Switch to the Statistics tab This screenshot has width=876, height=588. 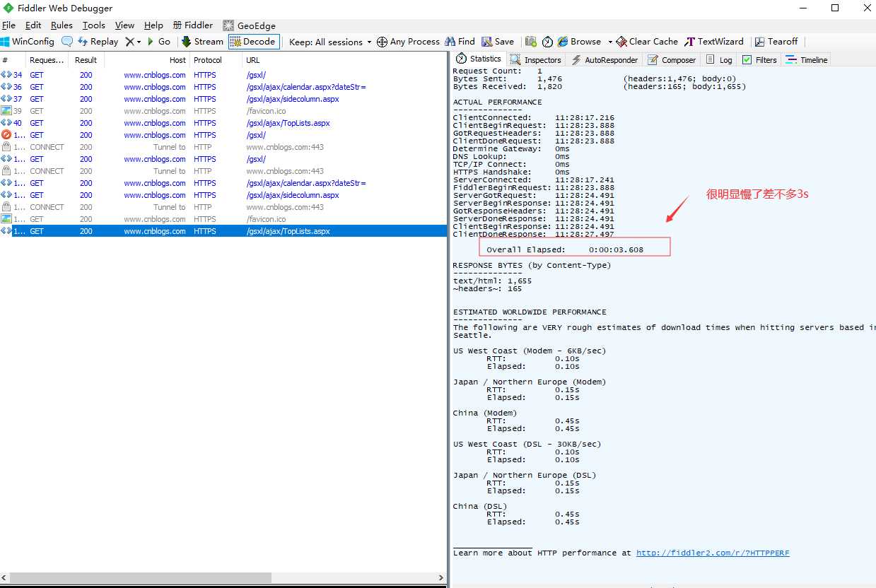[x=479, y=59]
